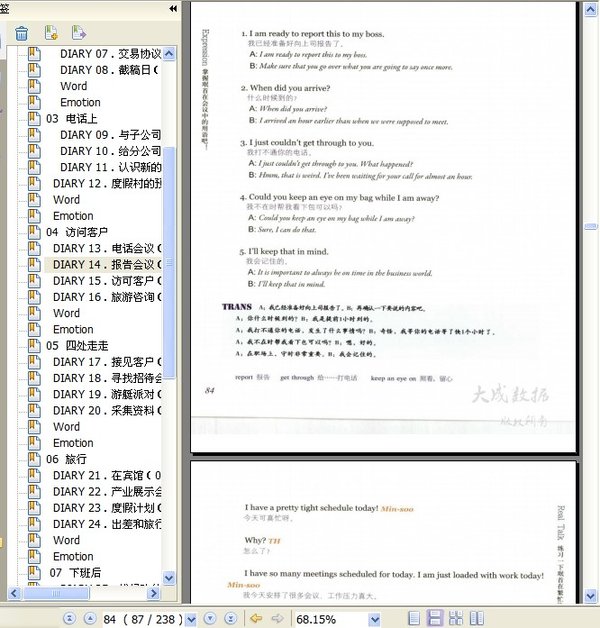Select chapter bookmark 05 四处走走
Viewport: 600px width, 628px height.
click(x=77, y=346)
